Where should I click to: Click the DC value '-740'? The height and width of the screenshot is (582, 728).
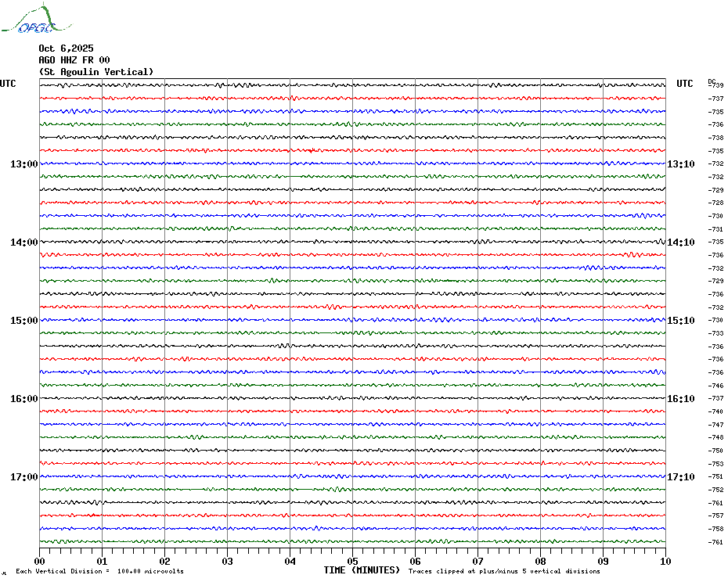[x=716, y=411]
